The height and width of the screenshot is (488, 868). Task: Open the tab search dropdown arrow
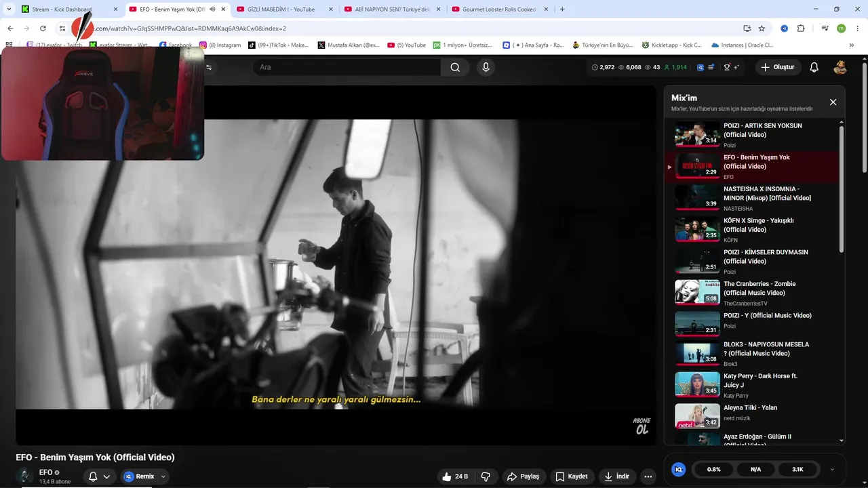(x=9, y=9)
